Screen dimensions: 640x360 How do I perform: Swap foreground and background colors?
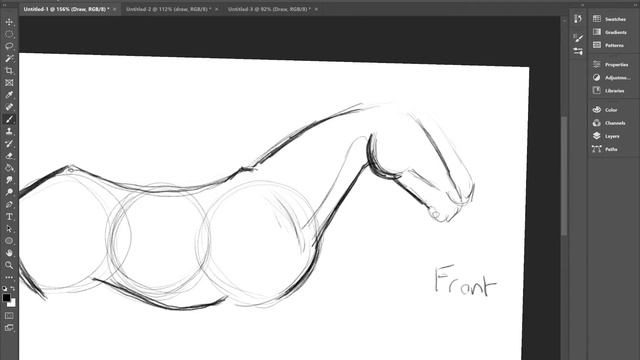[x=13, y=288]
